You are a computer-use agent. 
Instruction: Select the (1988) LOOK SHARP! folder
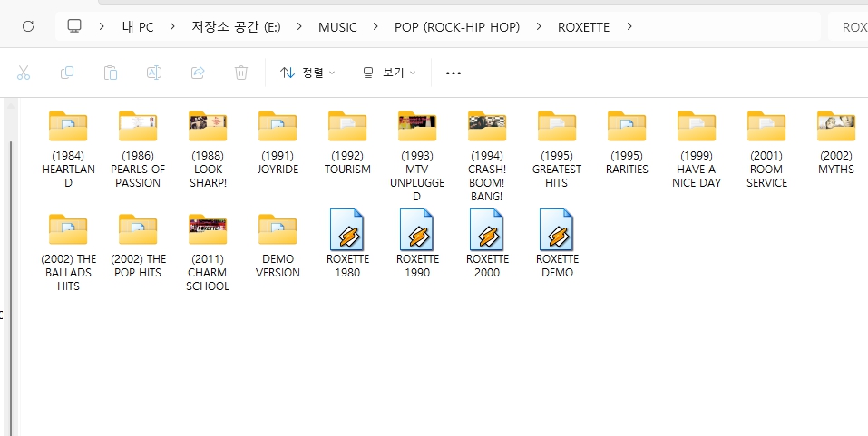(x=208, y=149)
